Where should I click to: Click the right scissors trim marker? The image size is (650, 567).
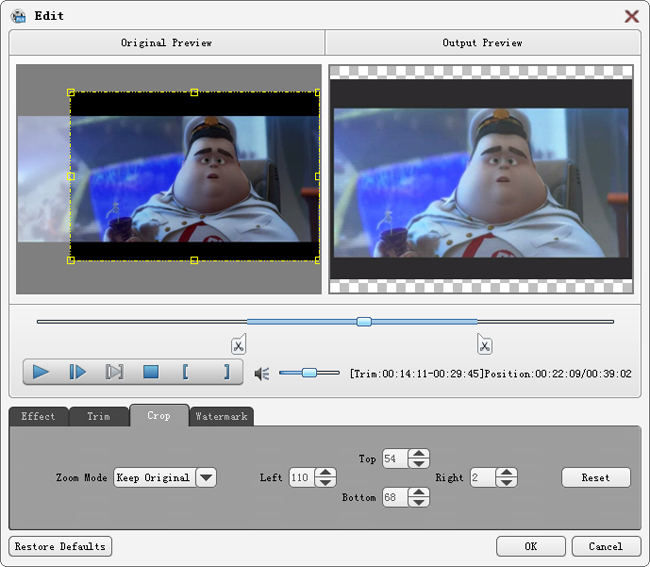(485, 344)
